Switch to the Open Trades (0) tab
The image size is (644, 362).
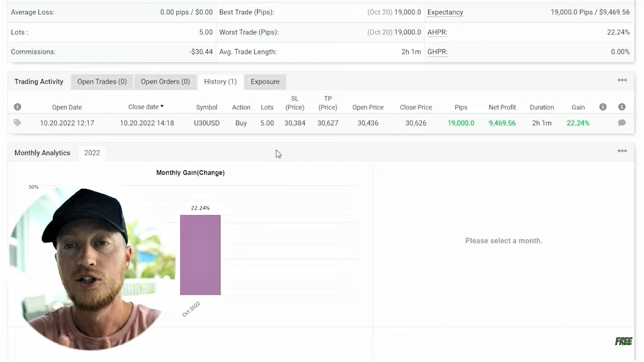(x=101, y=82)
